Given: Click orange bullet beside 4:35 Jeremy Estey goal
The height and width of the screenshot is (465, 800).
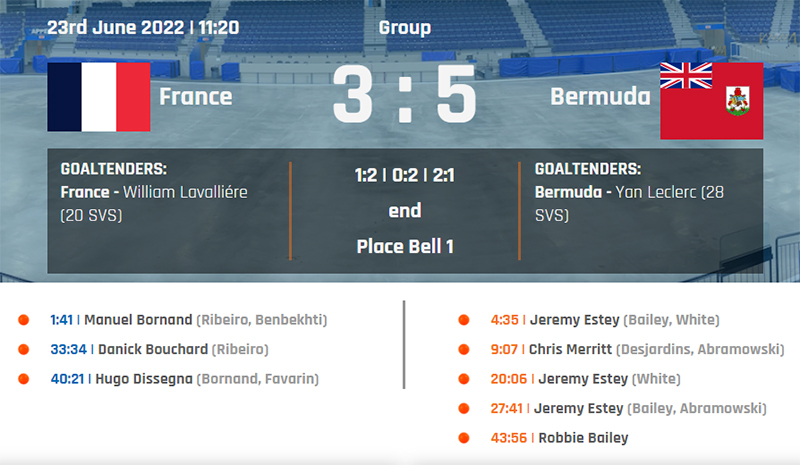Looking at the screenshot, I should [x=464, y=321].
